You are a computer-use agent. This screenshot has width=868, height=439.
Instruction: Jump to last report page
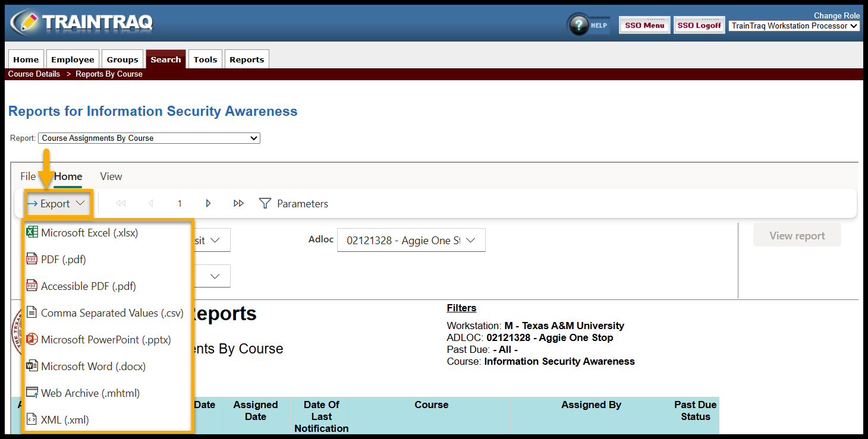click(238, 204)
